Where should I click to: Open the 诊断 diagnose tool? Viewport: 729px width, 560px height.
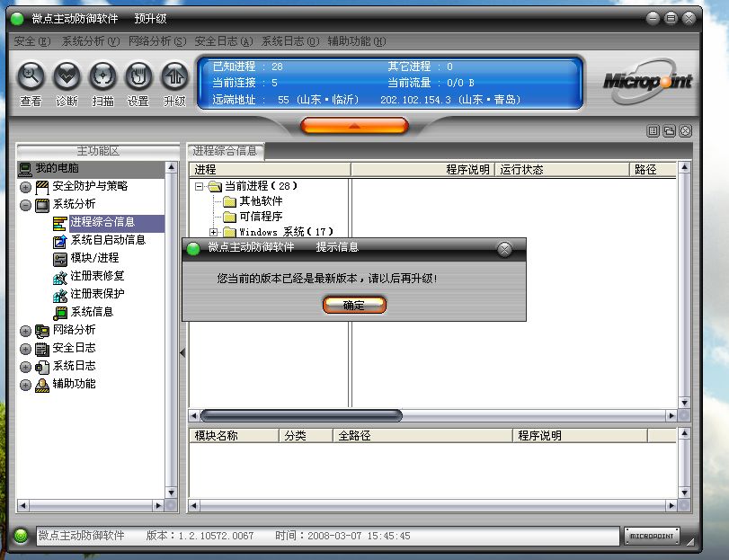pyautogui.click(x=67, y=76)
